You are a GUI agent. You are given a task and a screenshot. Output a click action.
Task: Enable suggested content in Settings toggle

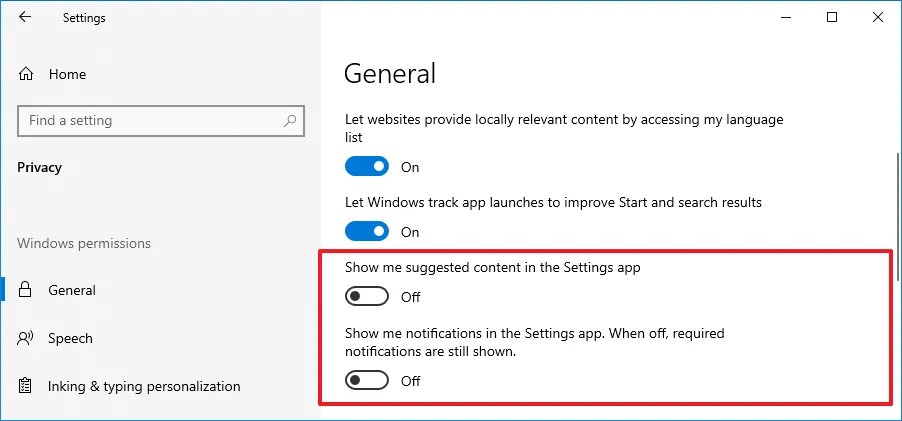tap(367, 297)
